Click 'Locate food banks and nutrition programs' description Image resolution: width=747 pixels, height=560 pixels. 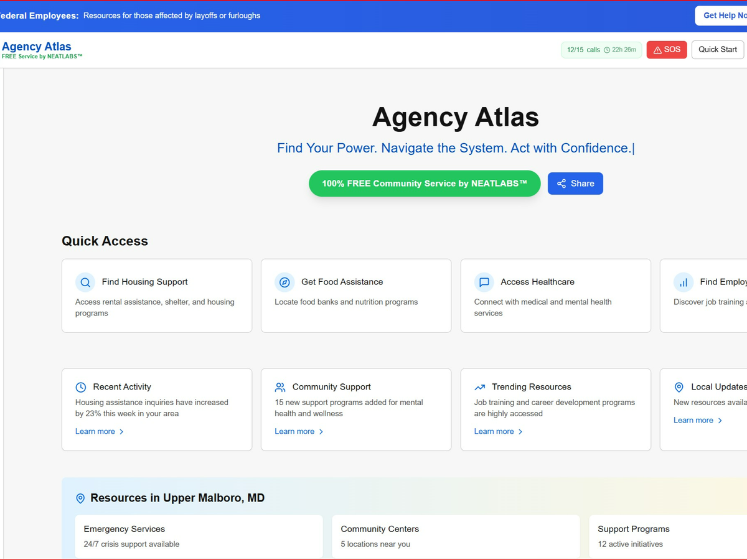(x=346, y=302)
